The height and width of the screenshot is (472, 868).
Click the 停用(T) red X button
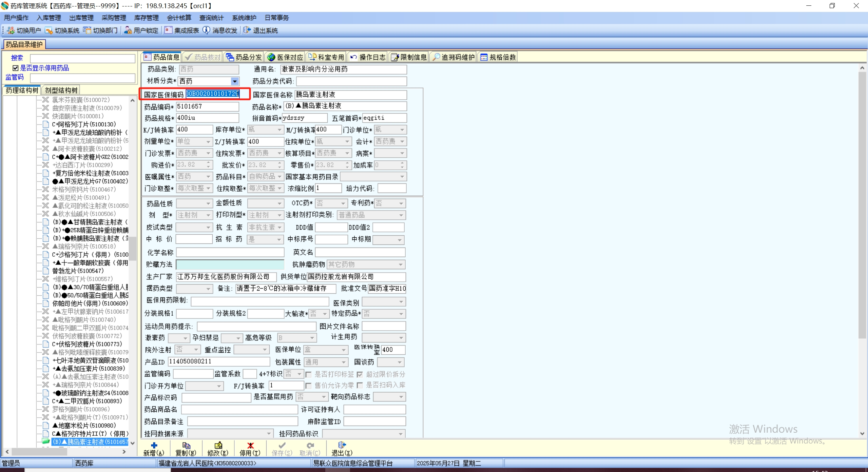[x=250, y=445]
